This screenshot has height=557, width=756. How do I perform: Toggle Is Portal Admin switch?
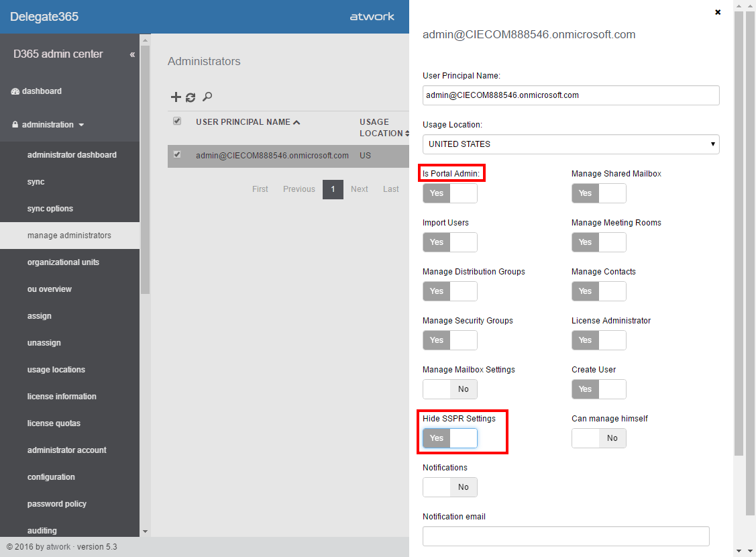point(450,193)
